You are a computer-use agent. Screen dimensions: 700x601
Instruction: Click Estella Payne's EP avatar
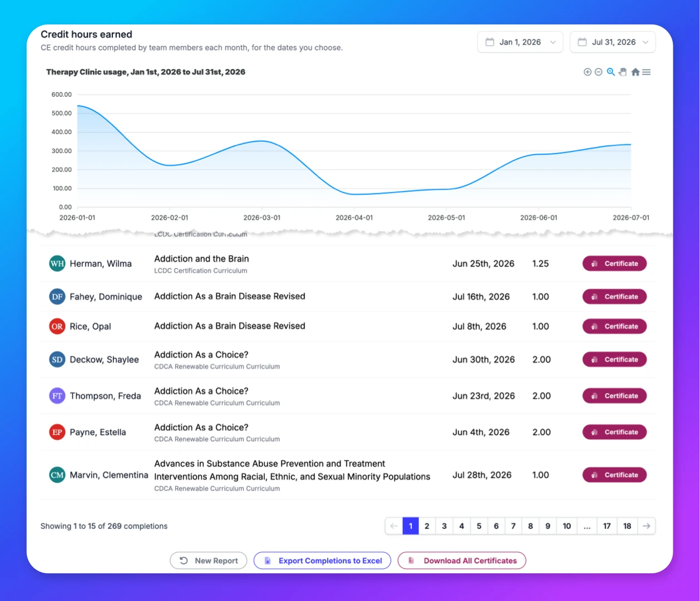click(57, 432)
